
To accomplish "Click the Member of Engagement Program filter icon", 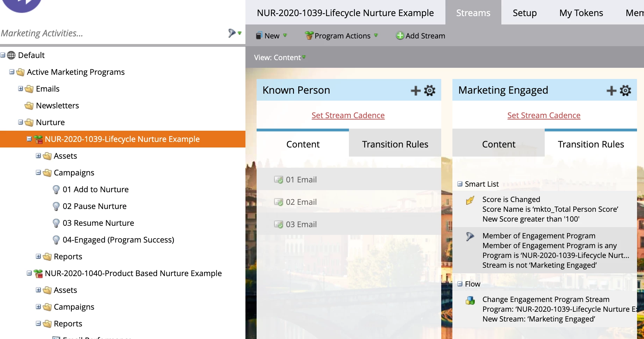I will pos(470,236).
